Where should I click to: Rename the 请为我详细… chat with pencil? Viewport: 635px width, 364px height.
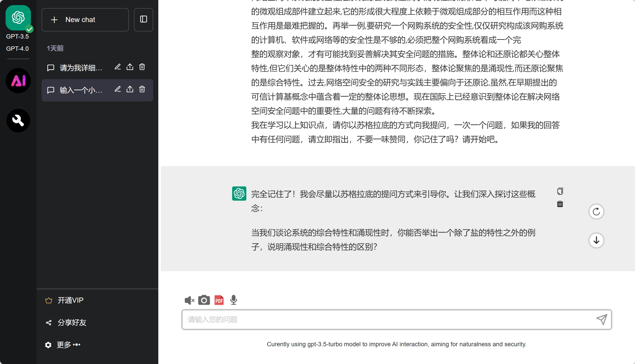pos(117,67)
